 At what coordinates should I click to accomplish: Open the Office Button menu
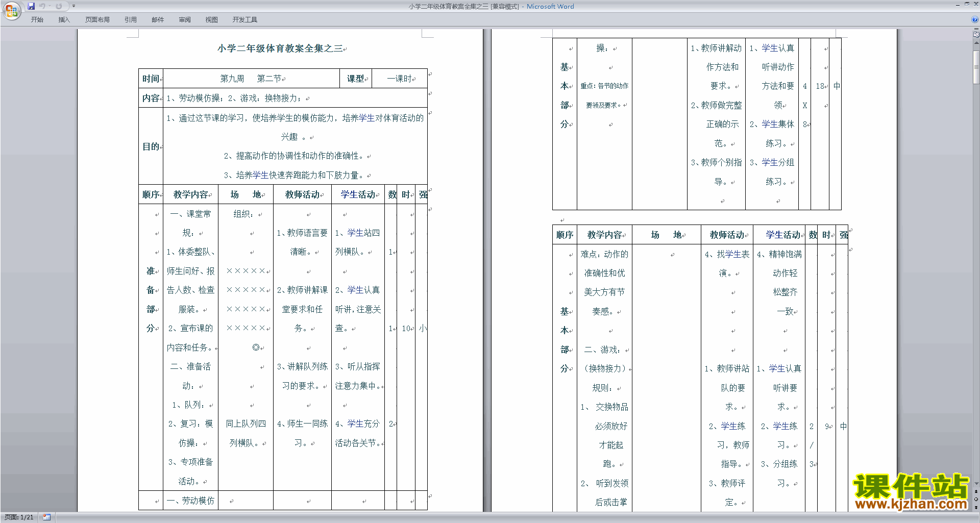pos(11,10)
